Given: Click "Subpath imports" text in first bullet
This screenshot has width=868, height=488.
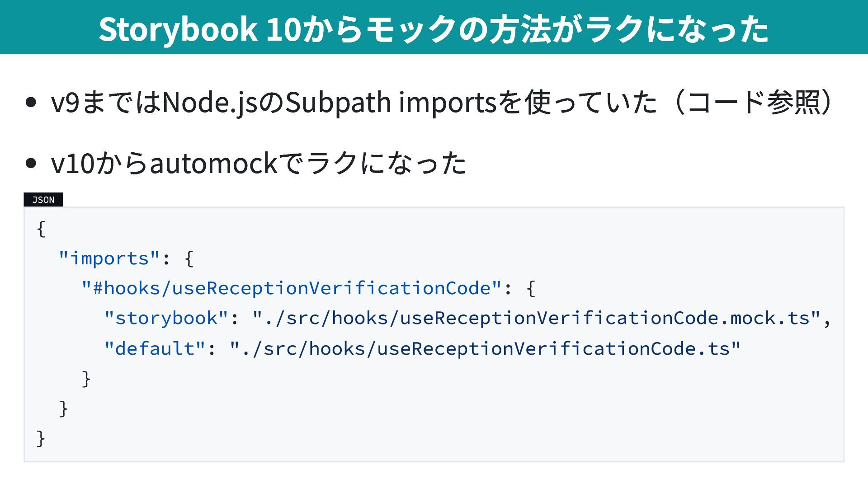Looking at the screenshot, I should coord(391,102).
